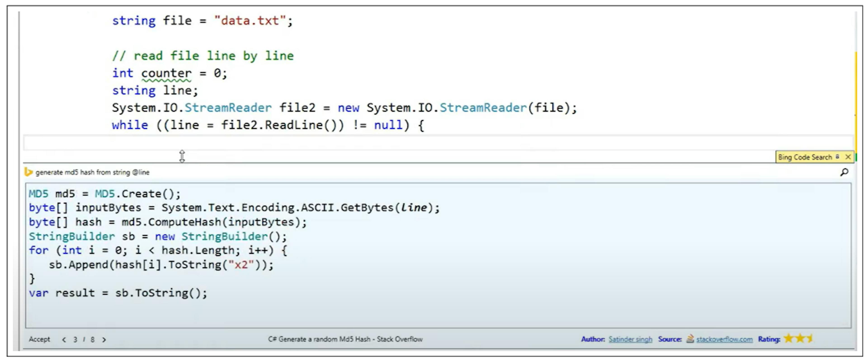Click the line 'MD5 md5 = MD5.Create();'
Screen dimensions: 868x364
[105, 194]
